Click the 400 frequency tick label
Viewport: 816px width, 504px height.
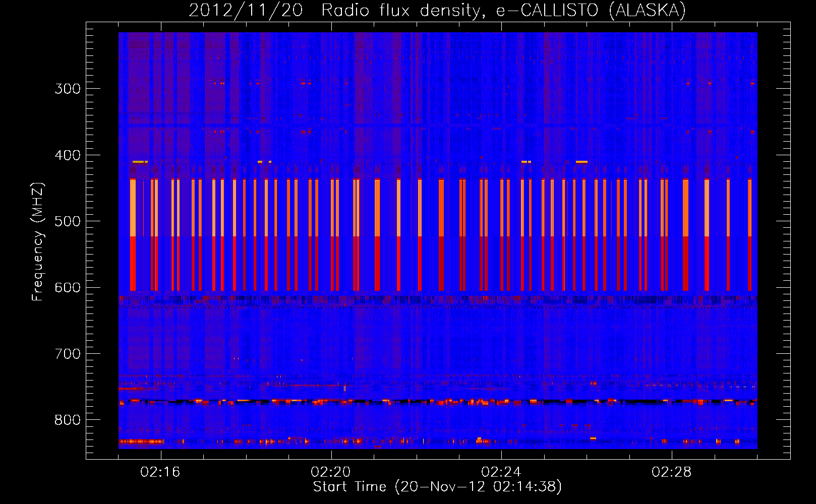coord(68,155)
